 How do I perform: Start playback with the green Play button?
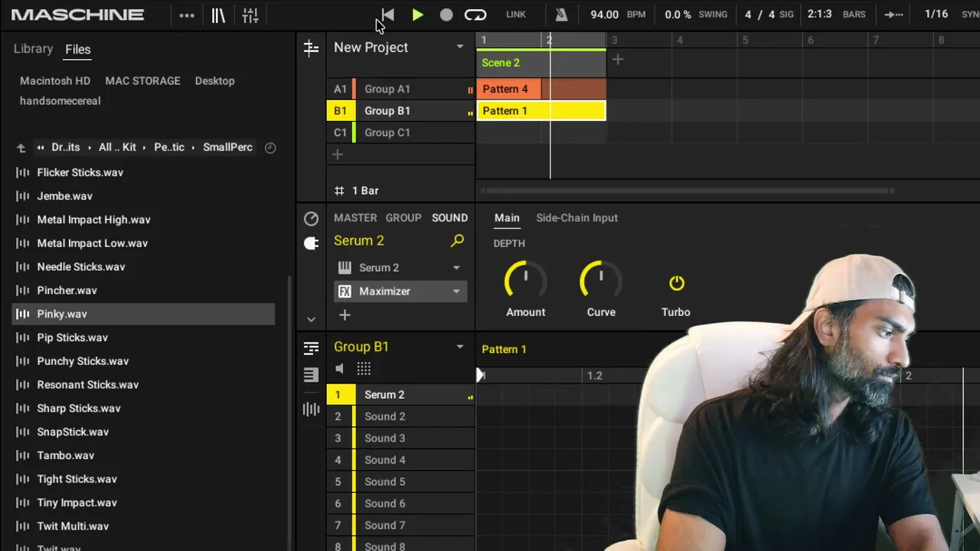click(417, 15)
